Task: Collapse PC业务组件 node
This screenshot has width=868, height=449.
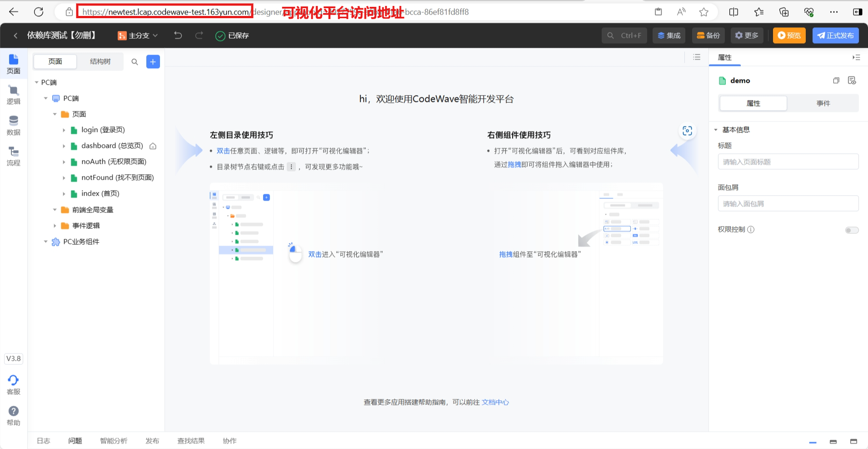Action: pos(45,242)
